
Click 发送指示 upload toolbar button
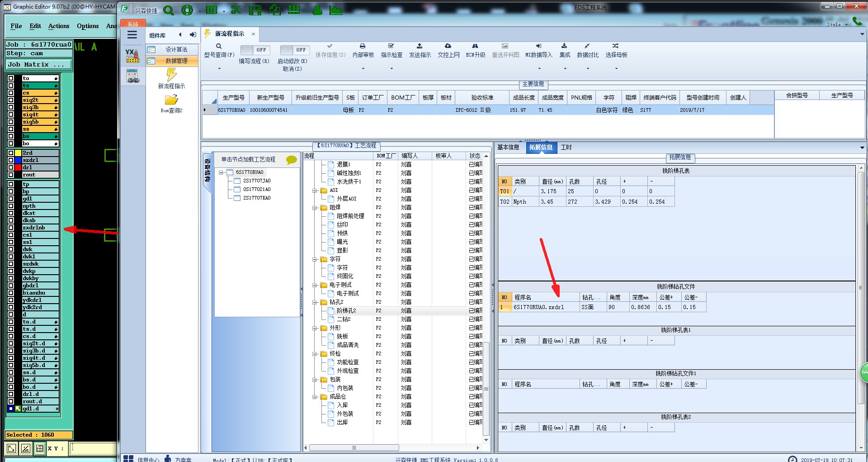click(420, 50)
